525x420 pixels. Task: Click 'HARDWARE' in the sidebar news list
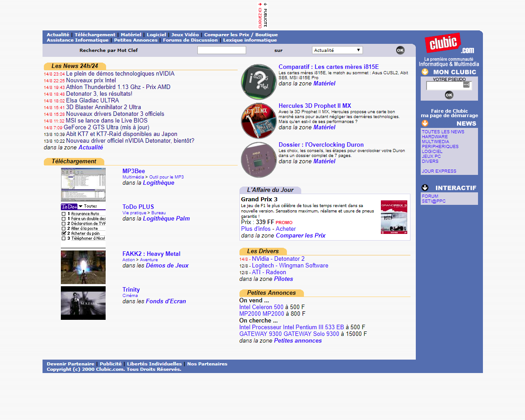[435, 136]
